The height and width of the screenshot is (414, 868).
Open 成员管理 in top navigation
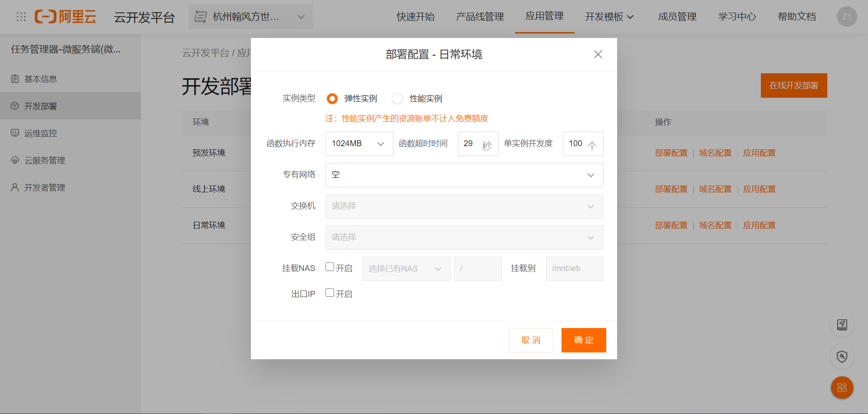677,17
